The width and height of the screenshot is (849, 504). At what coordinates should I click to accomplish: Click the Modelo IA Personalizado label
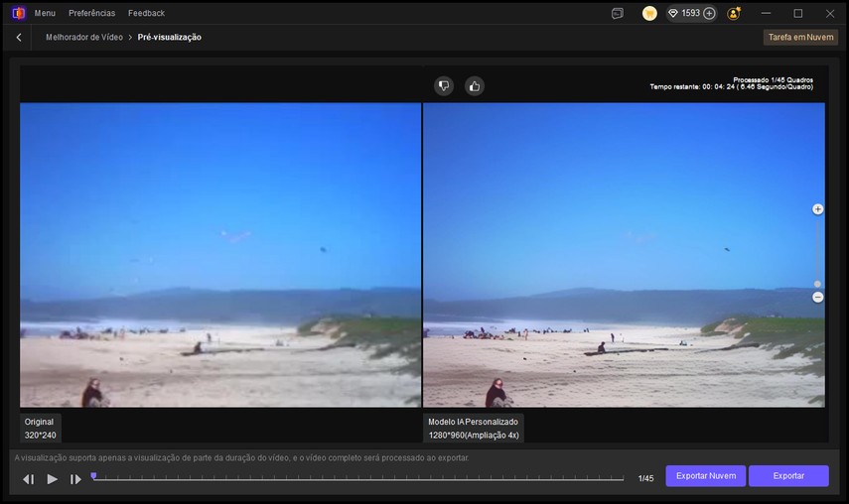point(474,429)
